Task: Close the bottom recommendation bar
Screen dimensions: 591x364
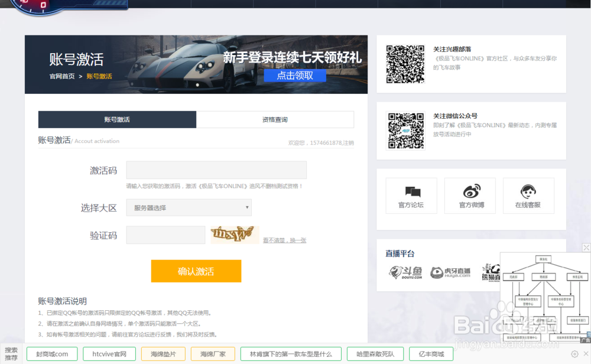Action: pyautogui.click(x=586, y=354)
